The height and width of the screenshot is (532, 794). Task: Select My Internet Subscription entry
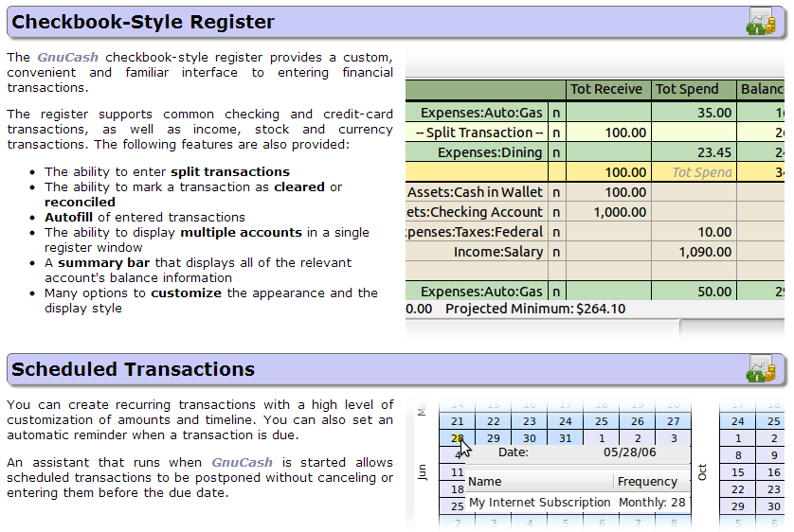click(539, 502)
